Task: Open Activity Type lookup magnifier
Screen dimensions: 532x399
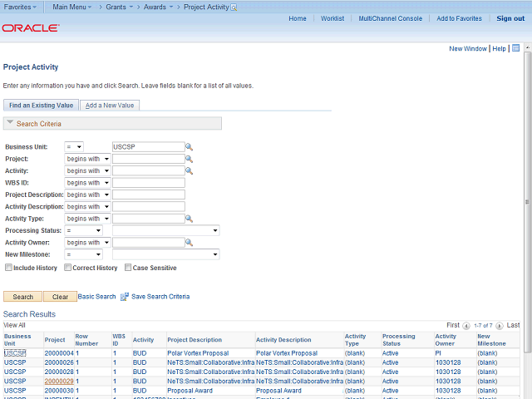Action: coord(189,219)
